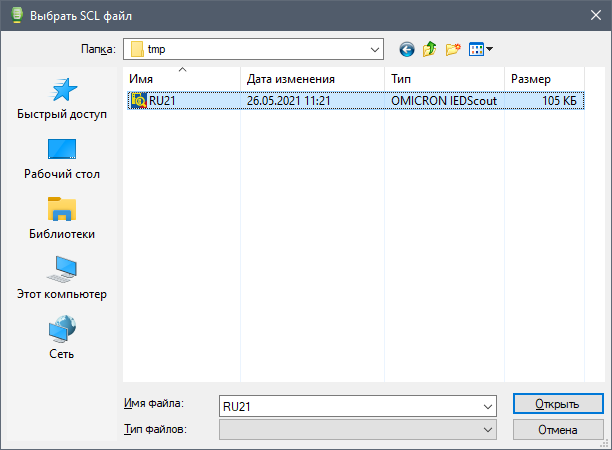
Task: Open Quick access (Быстрый доступ)
Action: 62,99
